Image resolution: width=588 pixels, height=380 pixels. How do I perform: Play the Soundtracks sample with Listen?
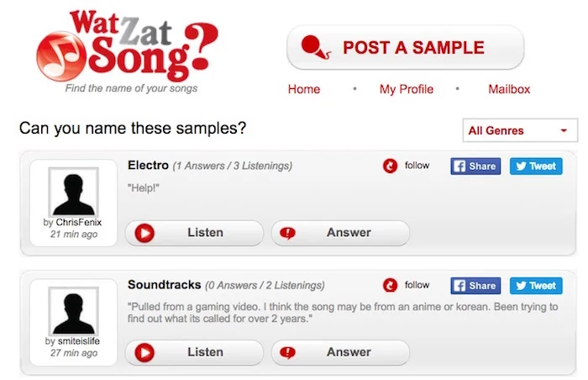coord(194,352)
